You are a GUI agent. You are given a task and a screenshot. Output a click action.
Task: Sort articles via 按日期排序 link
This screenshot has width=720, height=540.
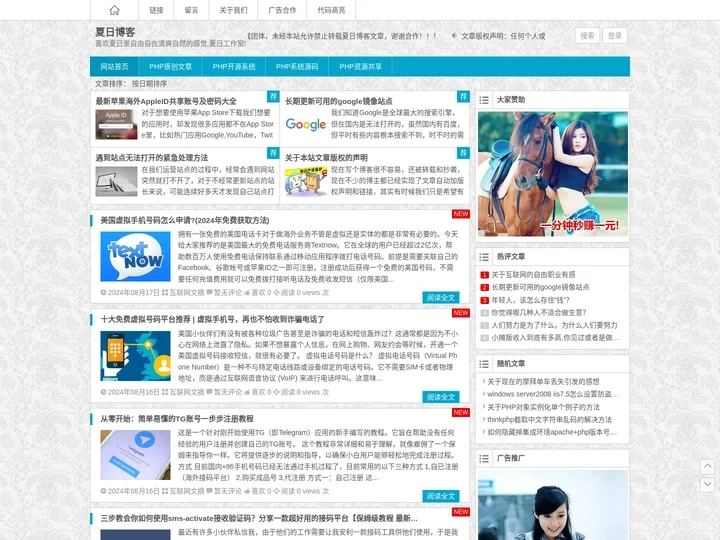click(149, 84)
